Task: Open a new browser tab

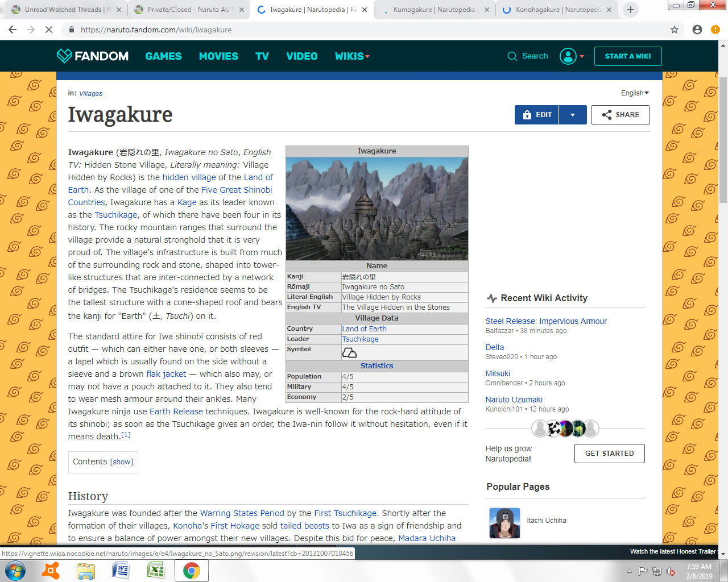Action: click(x=630, y=10)
